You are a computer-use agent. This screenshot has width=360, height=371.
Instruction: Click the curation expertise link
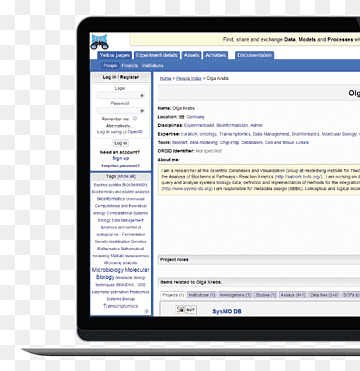pos(189,134)
